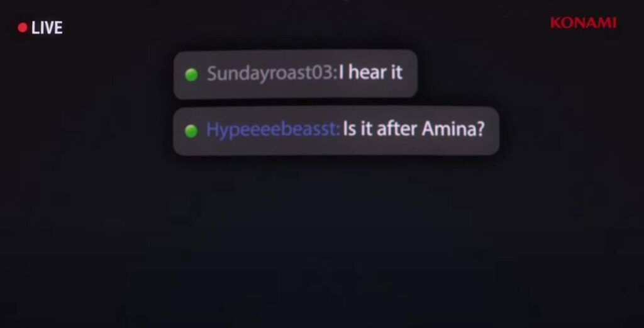Click the KONAMI logo
The width and height of the screenshot is (644, 328).
(583, 23)
